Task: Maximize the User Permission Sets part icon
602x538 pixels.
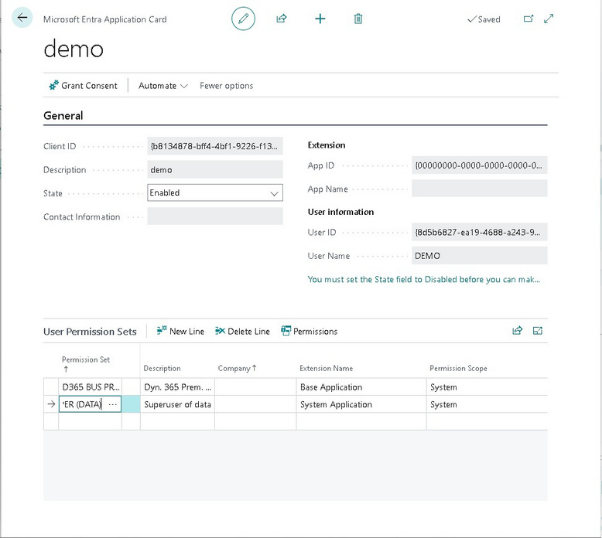Action: tap(538, 331)
